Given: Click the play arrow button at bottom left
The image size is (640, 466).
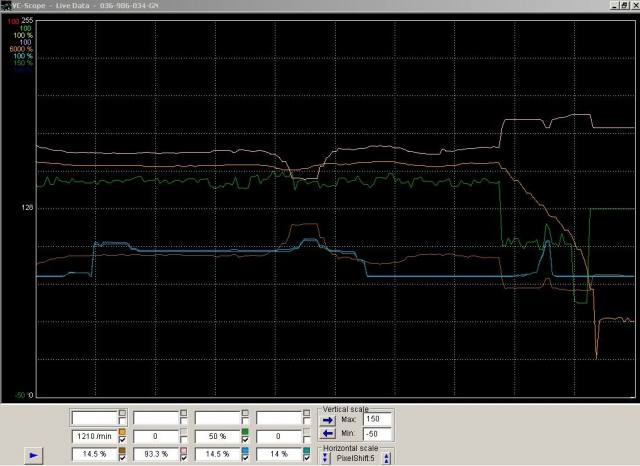Looking at the screenshot, I should click(x=35, y=454).
